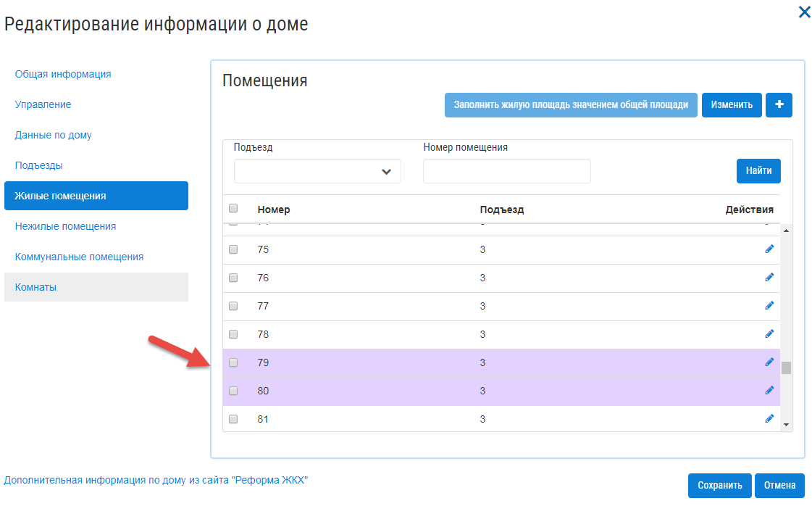Add new room with plus button

(779, 104)
